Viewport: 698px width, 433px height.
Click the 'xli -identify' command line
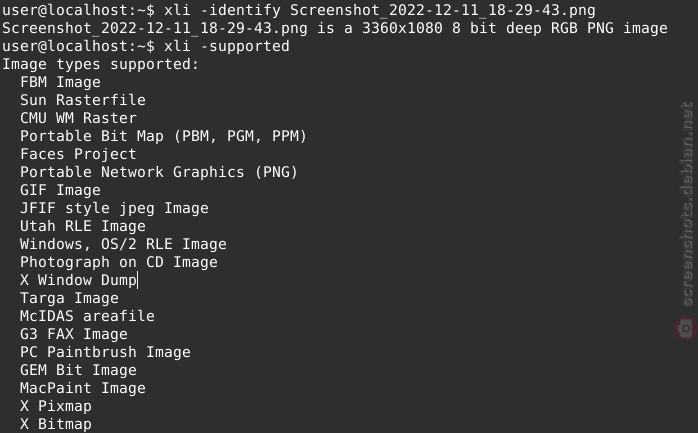299,10
